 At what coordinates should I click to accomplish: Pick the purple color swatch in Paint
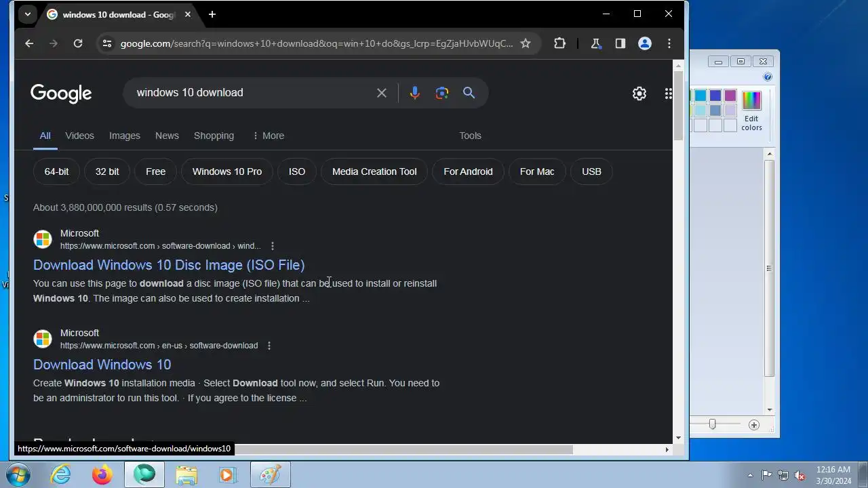pos(730,96)
